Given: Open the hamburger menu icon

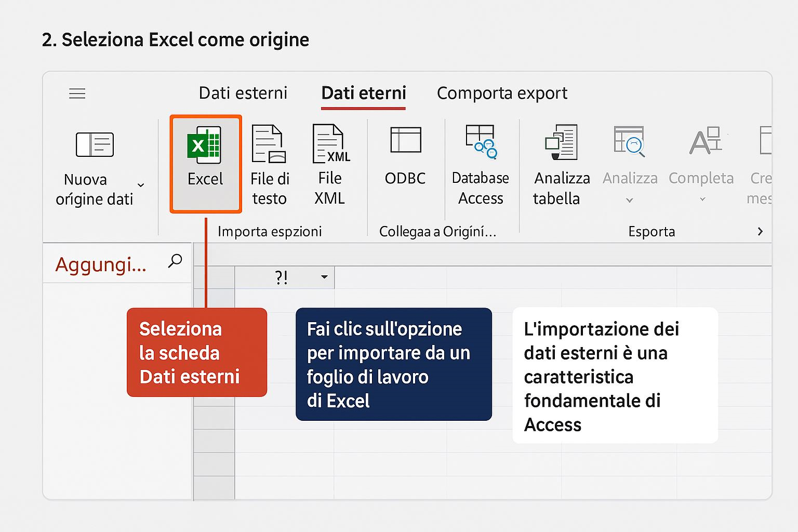Looking at the screenshot, I should coord(77,94).
